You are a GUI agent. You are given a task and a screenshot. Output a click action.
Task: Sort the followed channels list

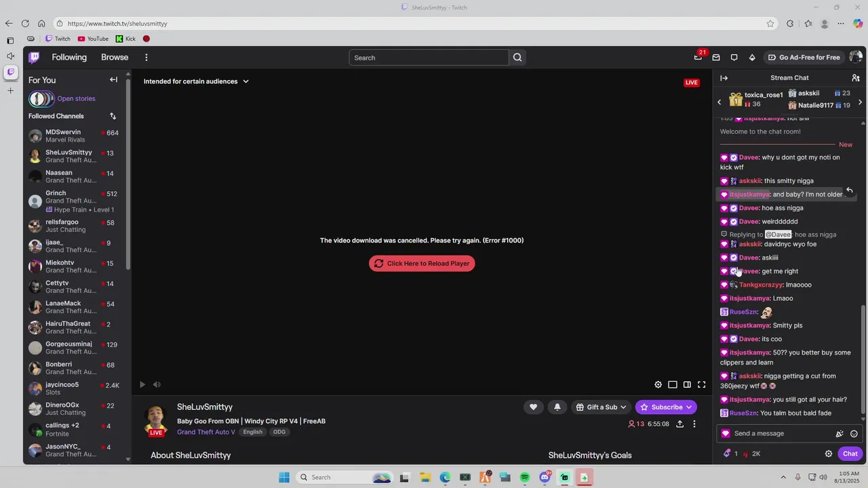113,116
